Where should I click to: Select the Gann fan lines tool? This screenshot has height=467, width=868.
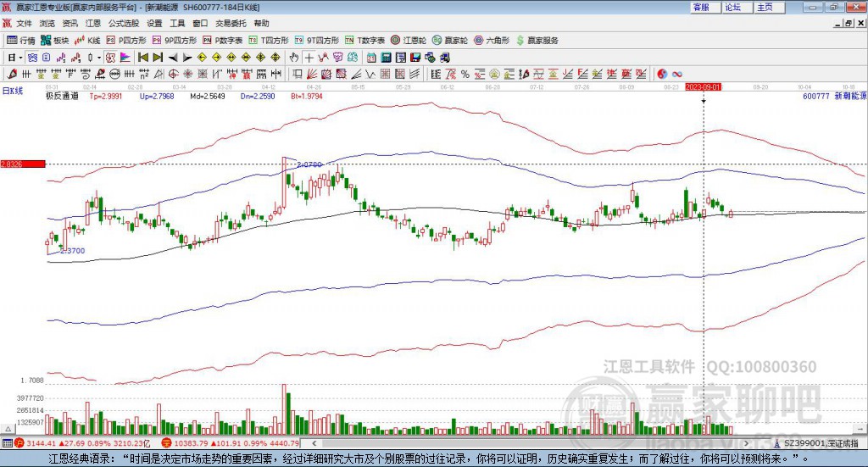[312, 74]
